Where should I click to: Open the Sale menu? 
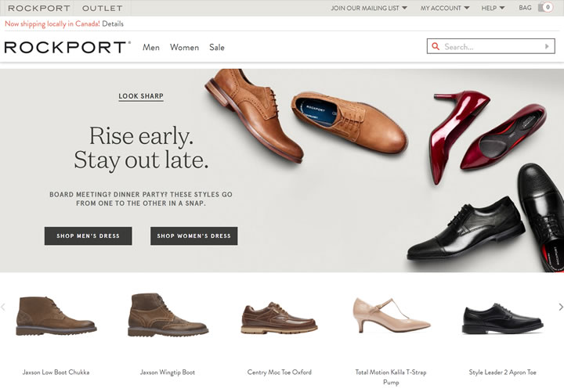click(217, 48)
